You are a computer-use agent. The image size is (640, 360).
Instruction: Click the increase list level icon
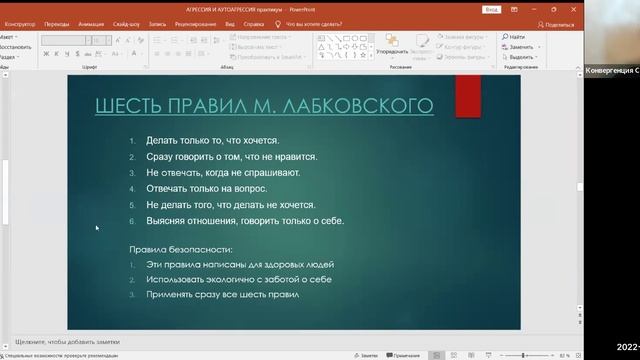204,40
